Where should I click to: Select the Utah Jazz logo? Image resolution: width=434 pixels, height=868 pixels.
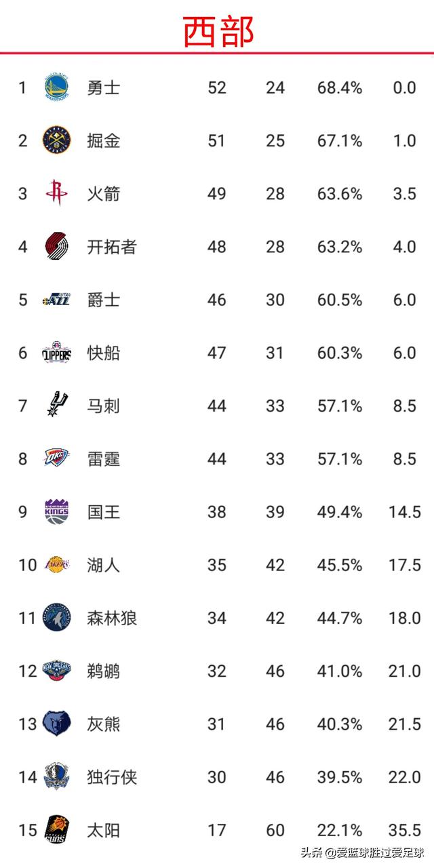57,299
